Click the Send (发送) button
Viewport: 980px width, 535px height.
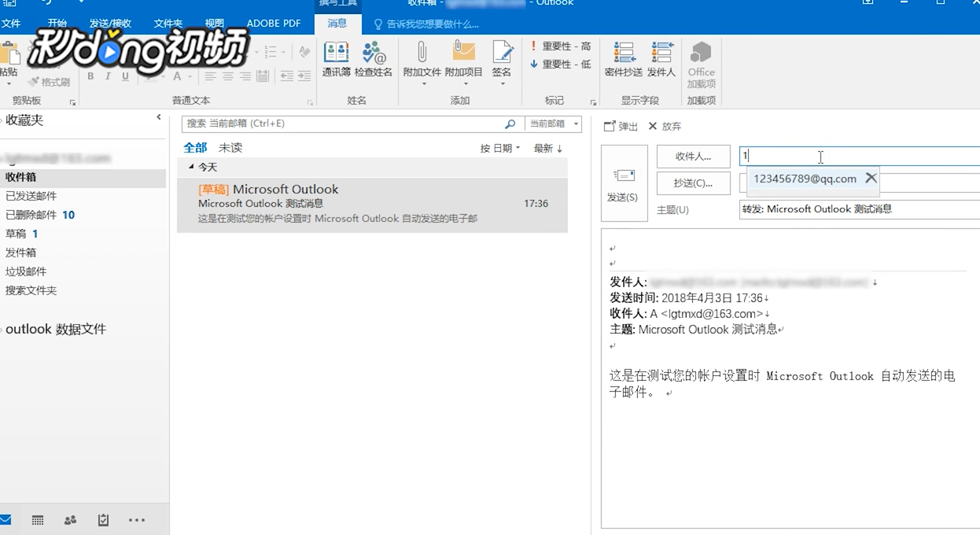[624, 183]
